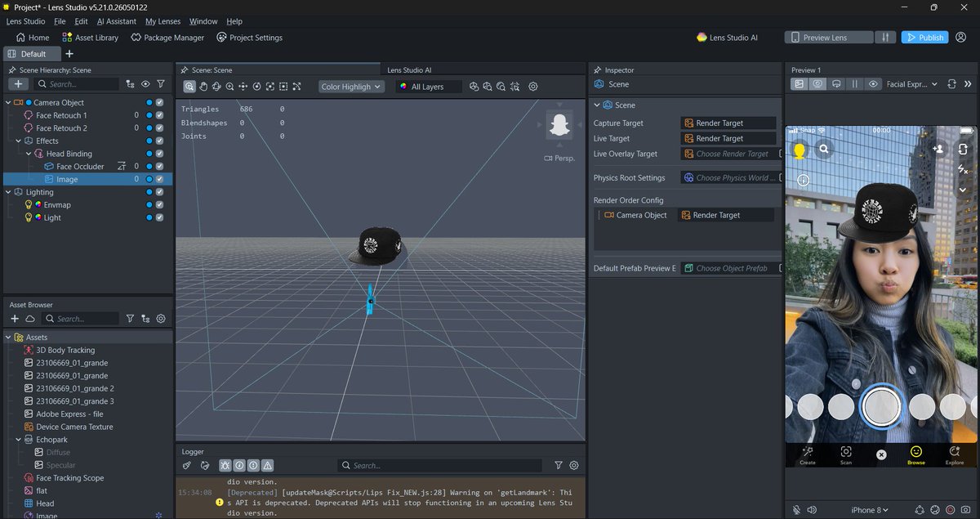Clear the Logger with the broom icon

tap(187, 465)
